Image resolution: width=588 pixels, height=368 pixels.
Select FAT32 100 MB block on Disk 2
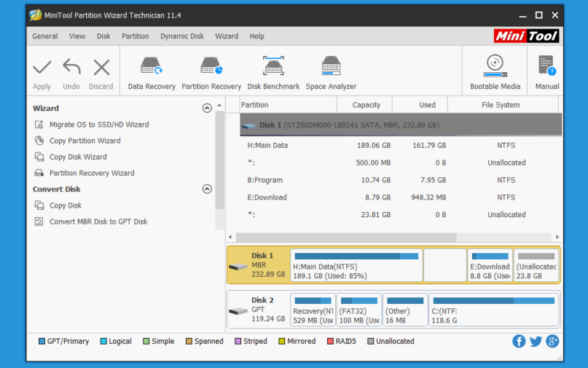359,309
